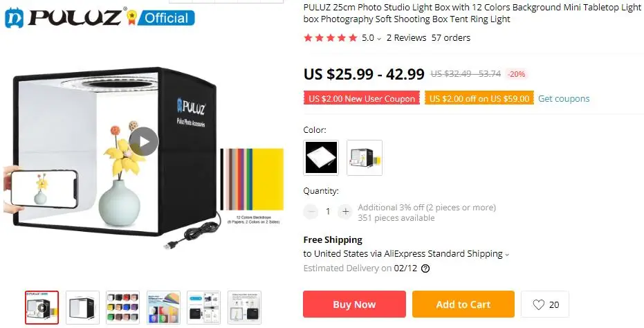The height and width of the screenshot is (328, 644).
Task: Decrease quantity with minus button
Action: 311,212
